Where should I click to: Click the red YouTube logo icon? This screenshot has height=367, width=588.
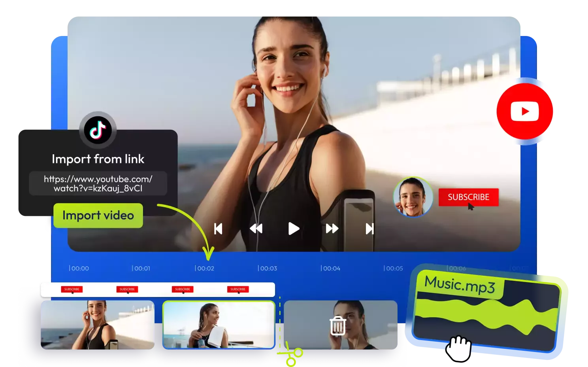click(524, 111)
